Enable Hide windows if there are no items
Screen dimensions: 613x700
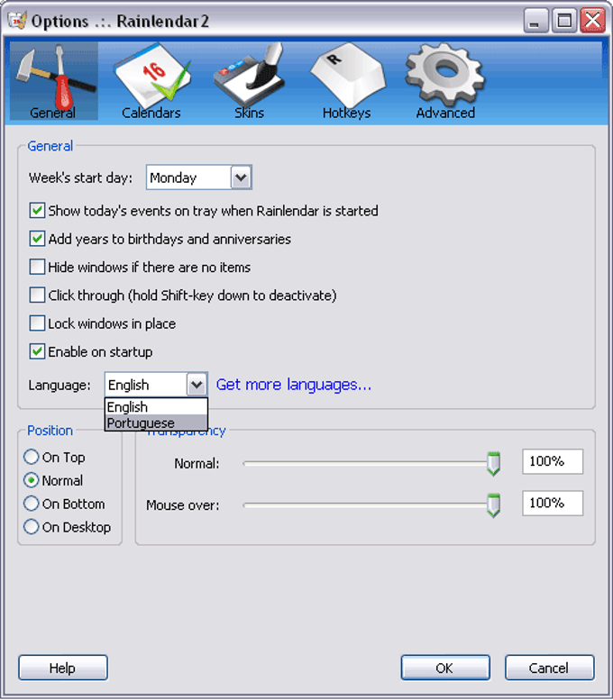tap(37, 267)
